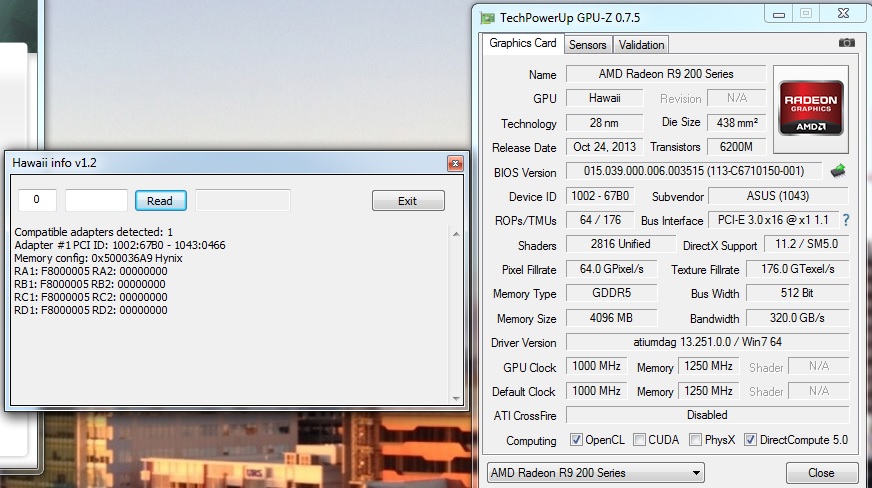Click the line Compatible adapters detected: 1
This screenshot has width=872, height=488.
coord(93,232)
